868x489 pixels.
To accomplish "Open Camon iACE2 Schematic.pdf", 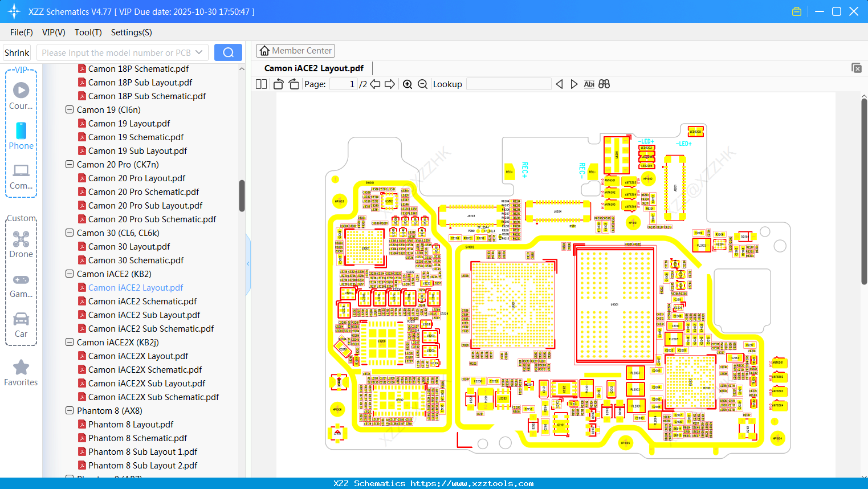I will (142, 301).
